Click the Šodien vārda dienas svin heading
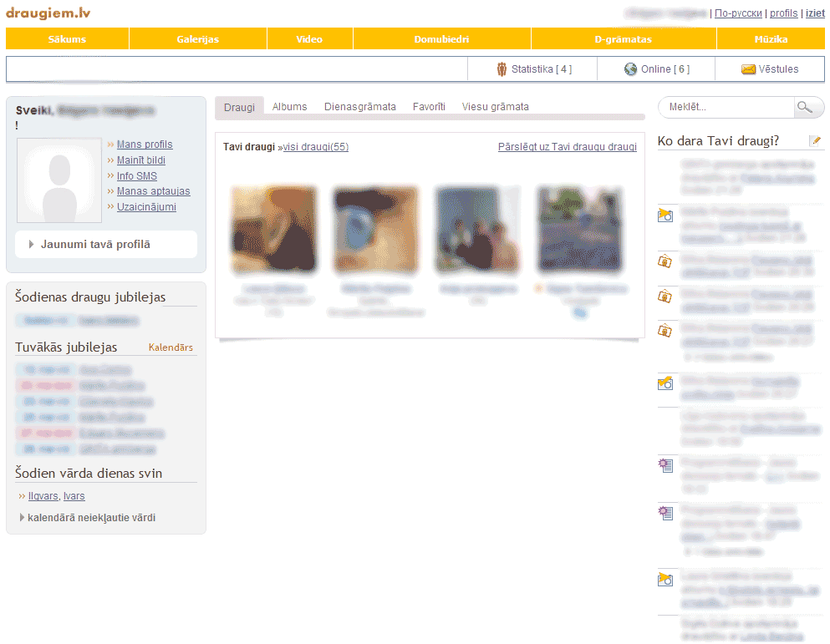830x644 pixels. click(x=89, y=474)
